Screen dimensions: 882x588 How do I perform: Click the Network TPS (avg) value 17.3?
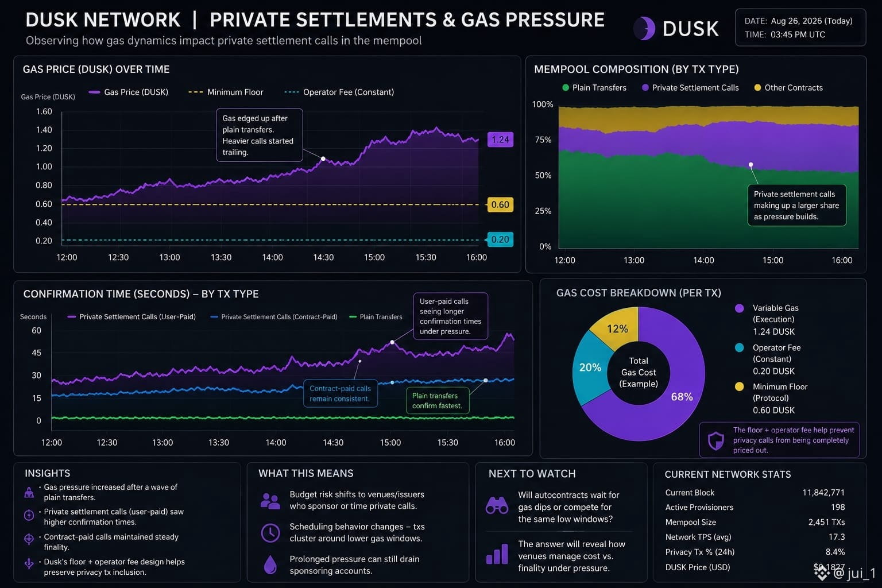click(837, 537)
